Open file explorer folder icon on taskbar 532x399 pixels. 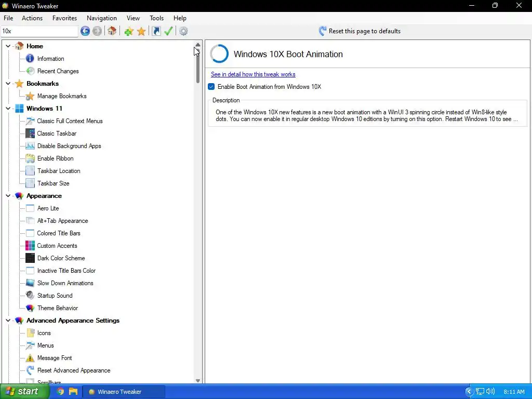pos(73,392)
